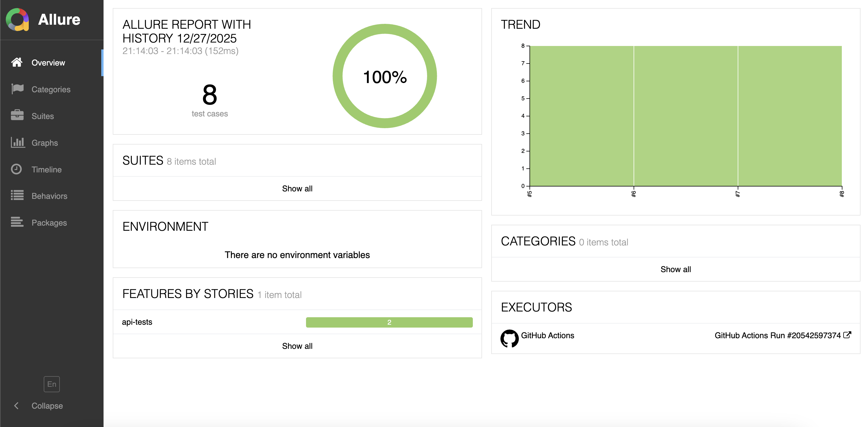
Task: Show all features by stories
Action: (297, 346)
